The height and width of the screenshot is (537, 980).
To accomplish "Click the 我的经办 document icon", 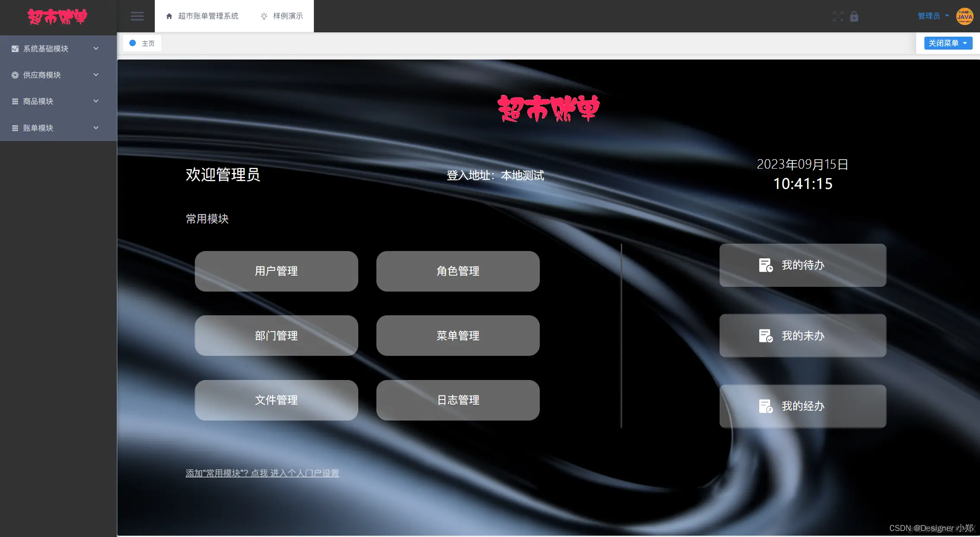I will tap(766, 406).
